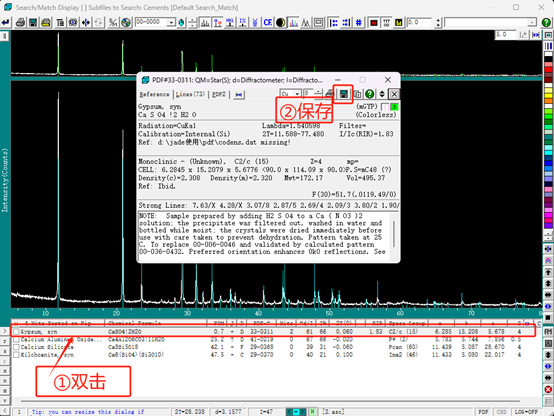554x416 pixels.
Task: Print the PDF card from the dialog
Action: [x=329, y=94]
